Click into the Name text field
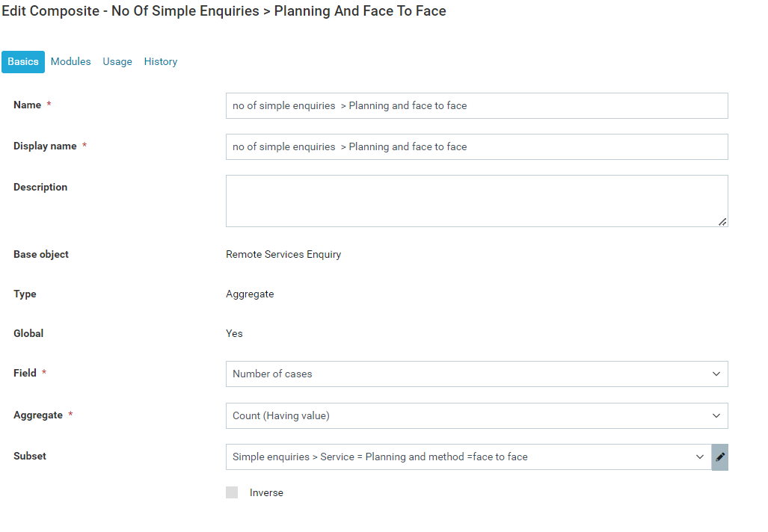This screenshot has width=768, height=532. point(476,105)
